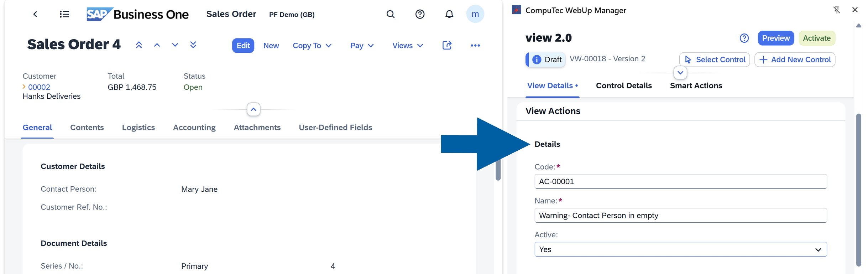Open the SAP help question icon

coord(420,14)
